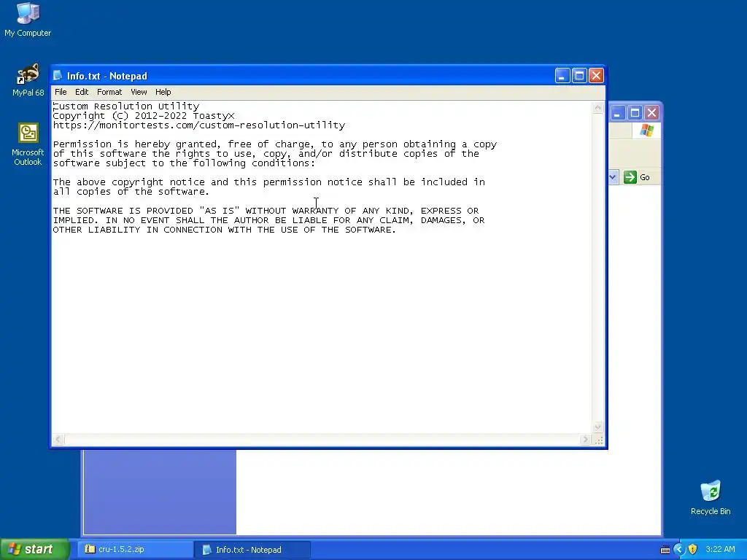Screen dimensions: 747x560
Task: Maximize the Notepad window
Action: [x=579, y=76]
